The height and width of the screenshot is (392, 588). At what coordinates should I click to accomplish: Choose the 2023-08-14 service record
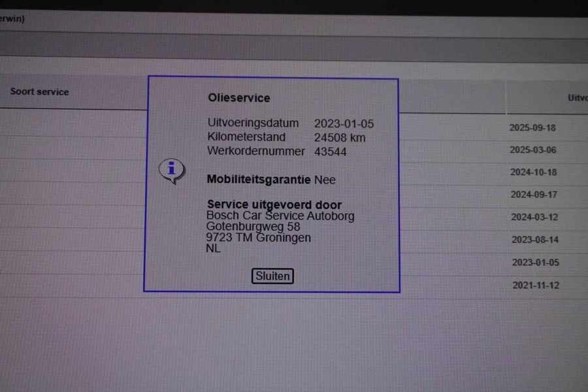535,240
